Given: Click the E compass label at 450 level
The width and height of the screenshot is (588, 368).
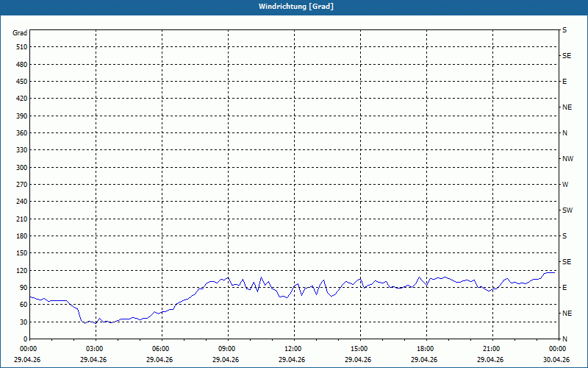Looking at the screenshot, I should [x=564, y=82].
